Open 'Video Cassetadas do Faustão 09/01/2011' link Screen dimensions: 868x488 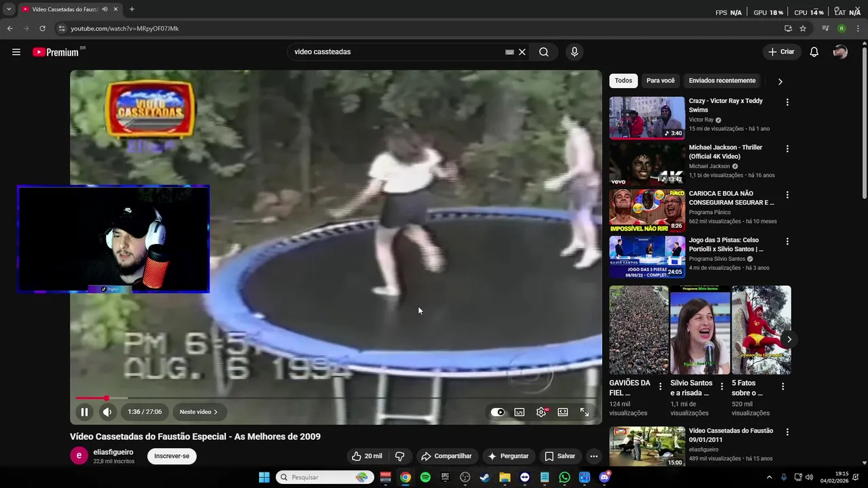coord(731,435)
